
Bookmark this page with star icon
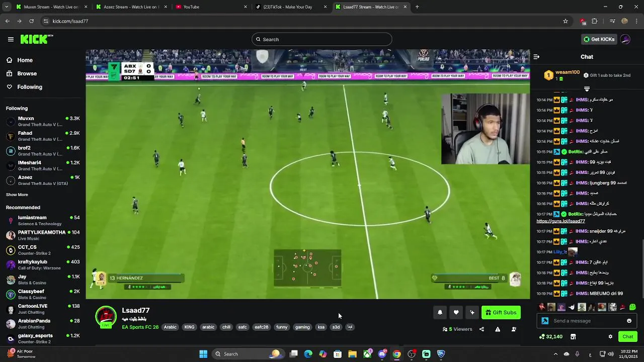[566, 21]
